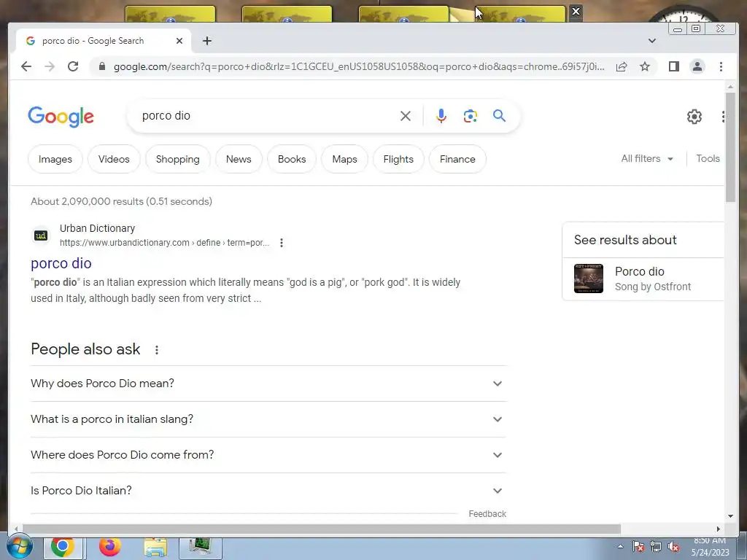This screenshot has height=560, width=747.
Task: Click scroll down arrow on vertical scrollbar
Action: pos(730,516)
